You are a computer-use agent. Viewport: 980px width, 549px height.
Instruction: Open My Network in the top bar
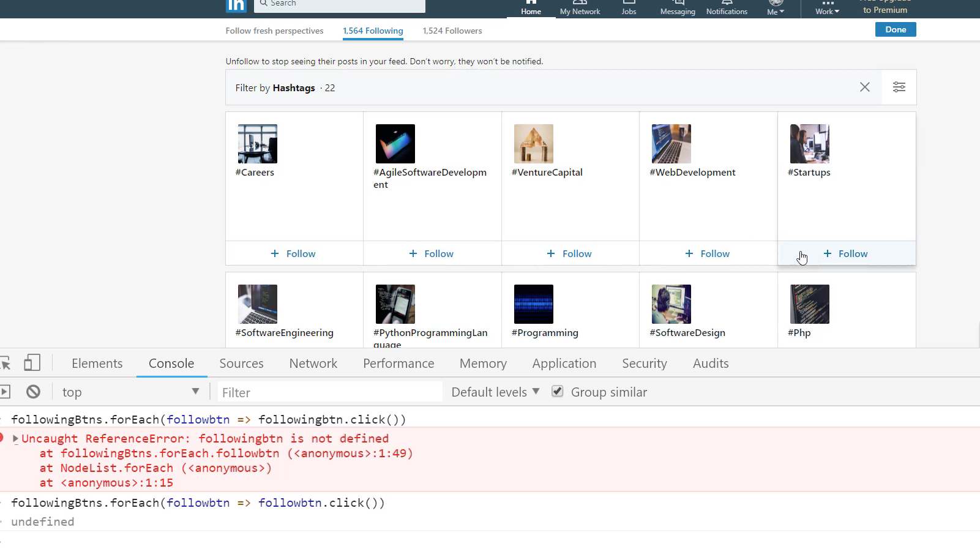click(580, 8)
